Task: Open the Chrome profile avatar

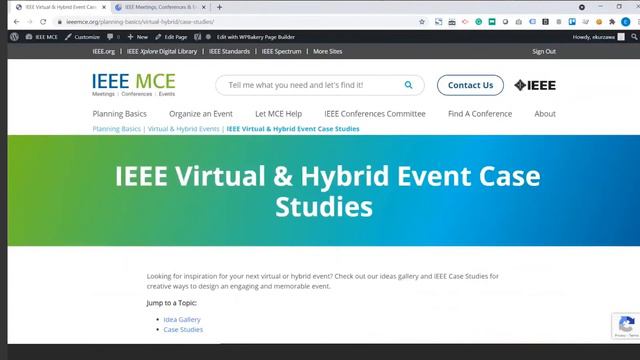Action: click(x=625, y=22)
